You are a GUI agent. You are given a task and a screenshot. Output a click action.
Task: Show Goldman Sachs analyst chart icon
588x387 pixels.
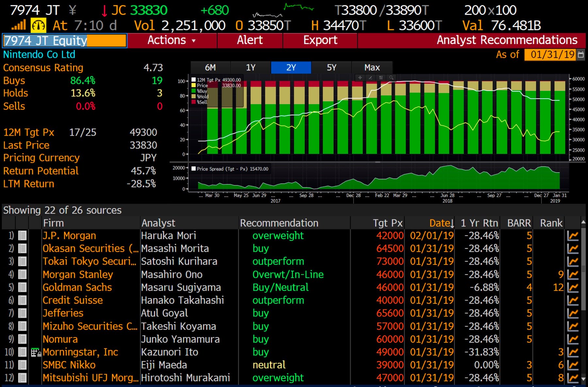tap(573, 287)
